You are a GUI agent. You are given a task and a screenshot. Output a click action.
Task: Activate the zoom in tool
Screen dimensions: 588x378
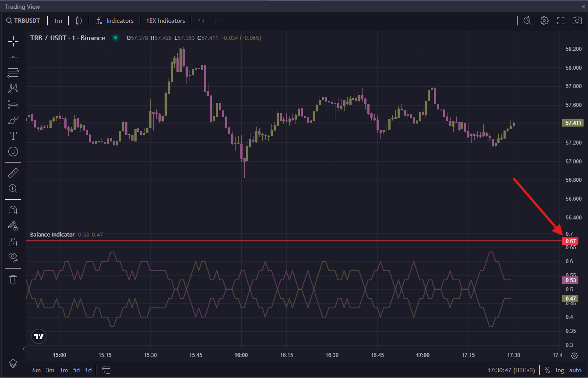13,189
